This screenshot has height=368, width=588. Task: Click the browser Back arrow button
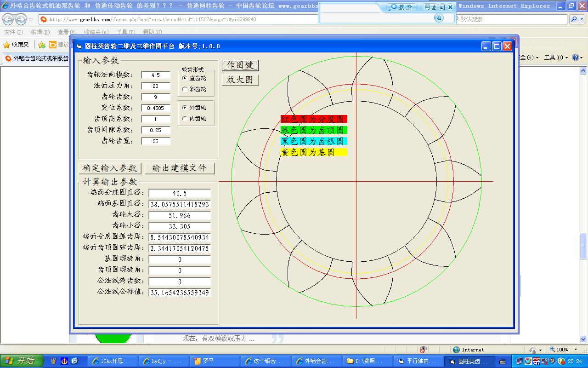8,19
